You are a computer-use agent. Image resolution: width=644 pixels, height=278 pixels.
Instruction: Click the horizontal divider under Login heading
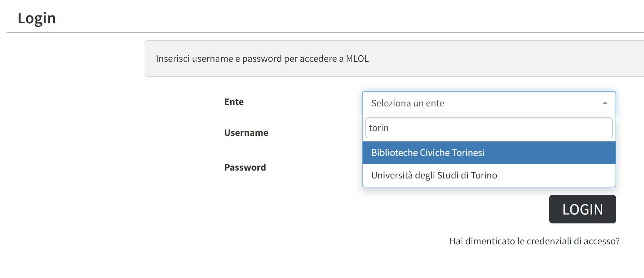pos(308,33)
